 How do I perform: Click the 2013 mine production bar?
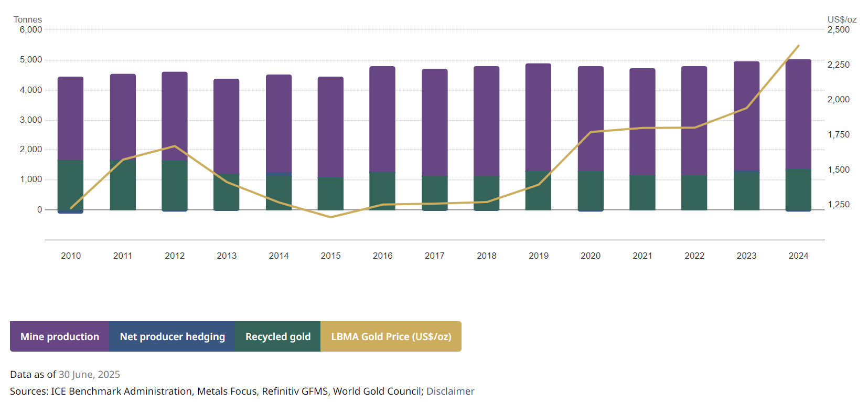pyautogui.click(x=227, y=126)
